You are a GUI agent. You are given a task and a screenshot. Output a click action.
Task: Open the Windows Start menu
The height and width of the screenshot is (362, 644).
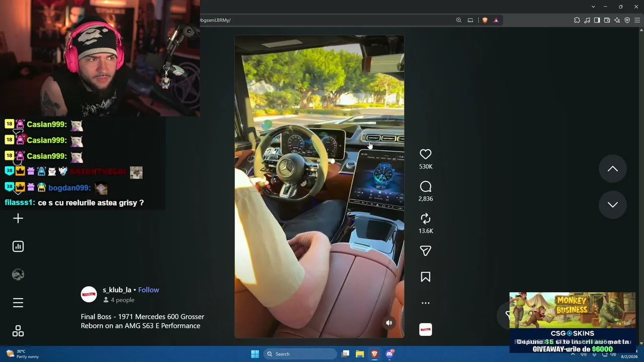click(x=255, y=354)
